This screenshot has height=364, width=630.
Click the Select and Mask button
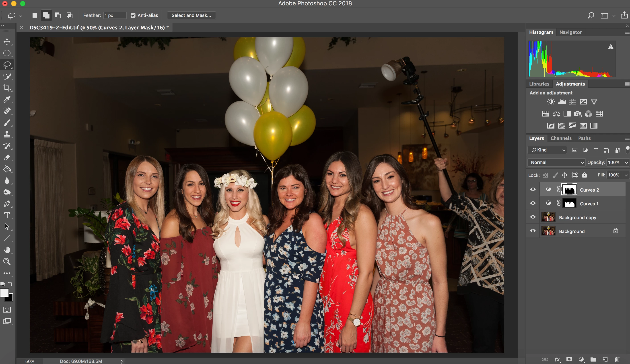pyautogui.click(x=191, y=16)
